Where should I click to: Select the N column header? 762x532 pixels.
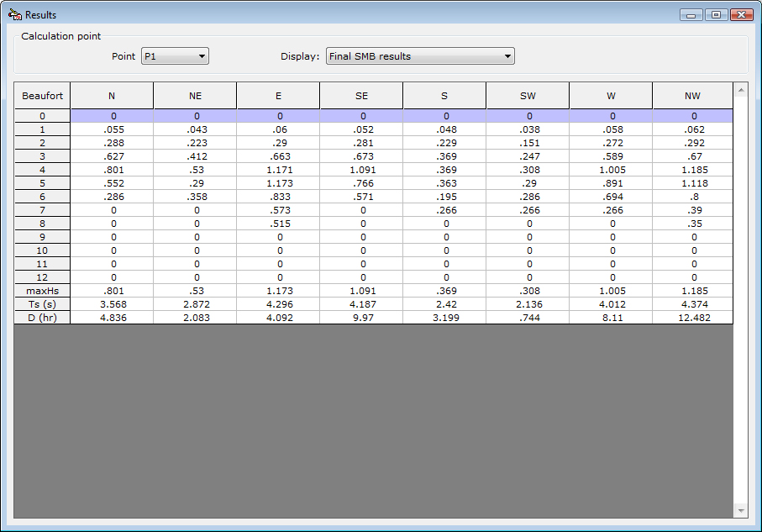tap(112, 96)
